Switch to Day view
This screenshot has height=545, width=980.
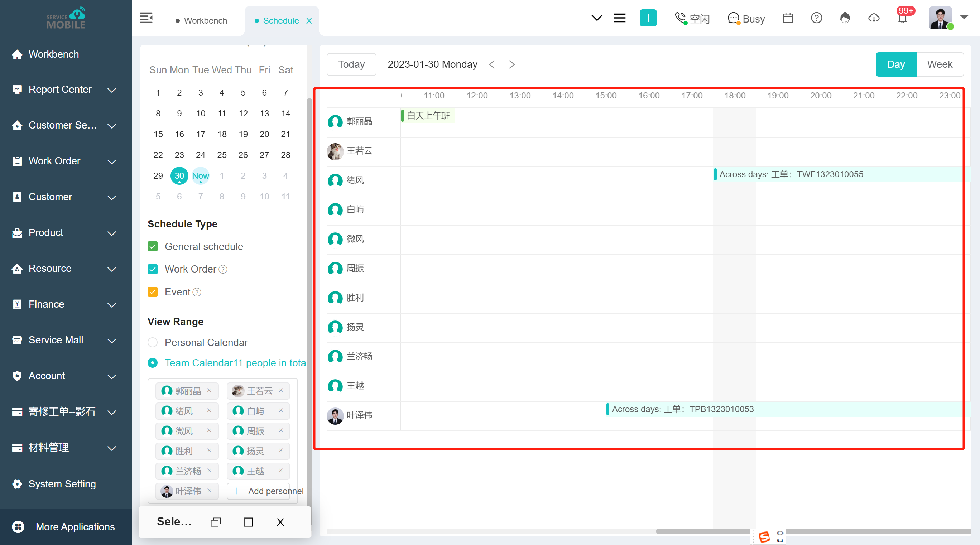pos(895,64)
